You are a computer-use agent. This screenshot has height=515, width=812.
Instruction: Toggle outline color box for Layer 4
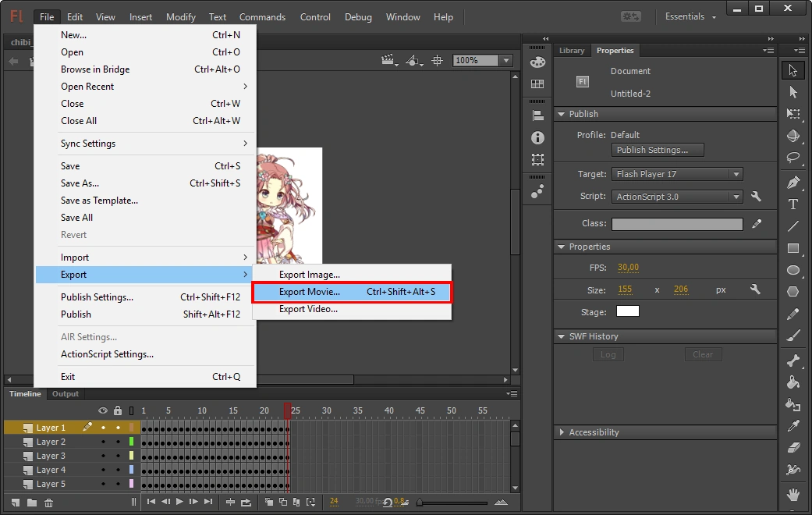pos(131,470)
